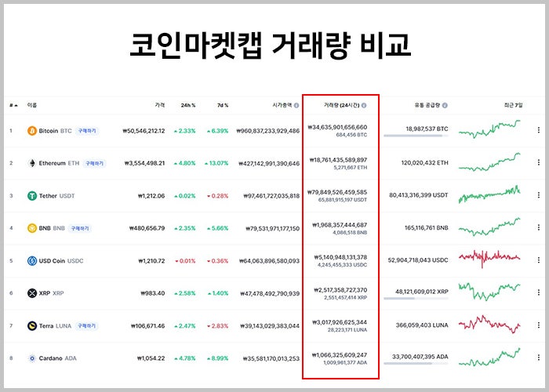Click supply value 80,413,316,399 USDT
The width and height of the screenshot is (549, 392).
click(419, 195)
